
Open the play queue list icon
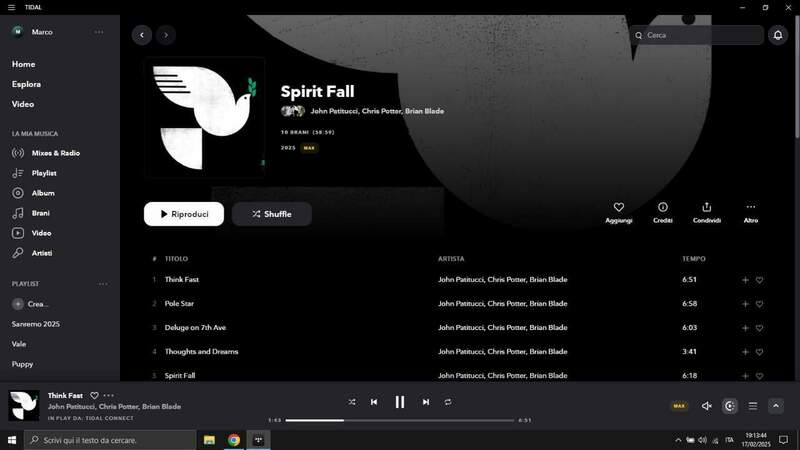[753, 406]
